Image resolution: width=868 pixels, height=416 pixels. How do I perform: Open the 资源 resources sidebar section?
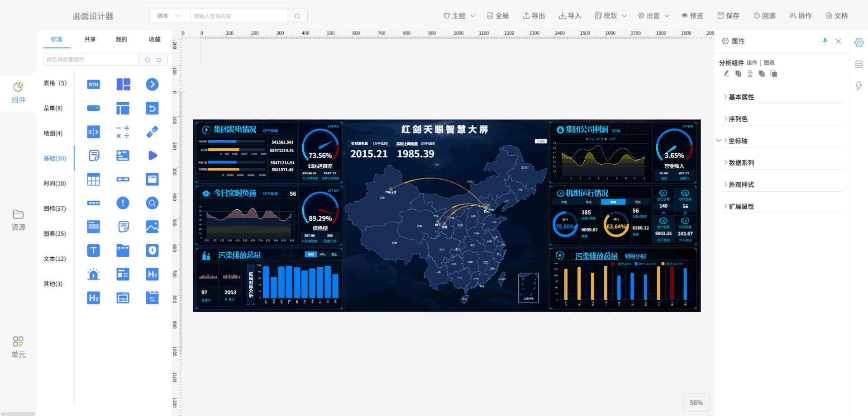click(19, 220)
